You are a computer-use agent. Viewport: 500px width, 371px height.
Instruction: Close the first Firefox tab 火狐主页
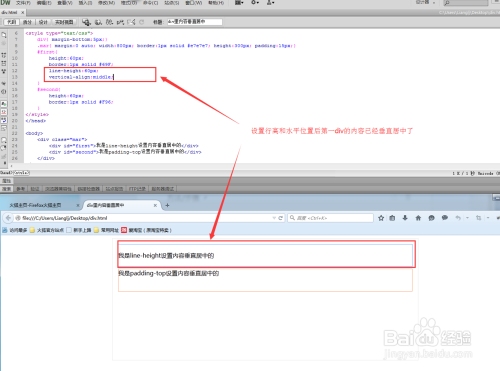(x=78, y=205)
